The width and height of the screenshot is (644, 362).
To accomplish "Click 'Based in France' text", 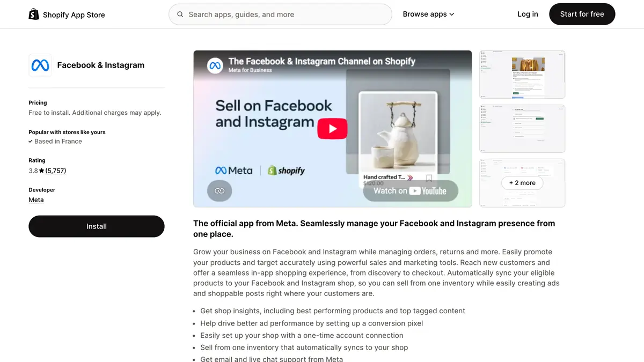I will coord(58,142).
